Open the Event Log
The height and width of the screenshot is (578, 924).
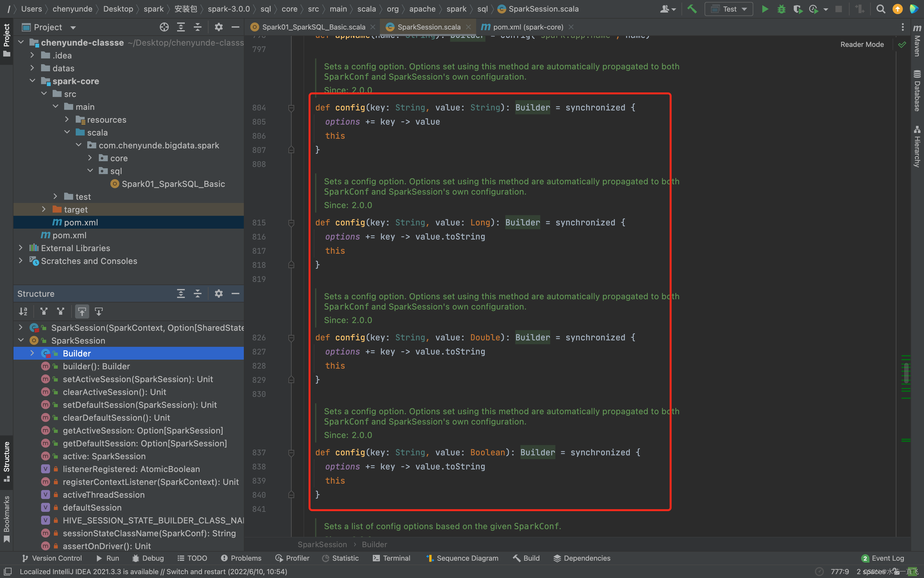[883, 558]
